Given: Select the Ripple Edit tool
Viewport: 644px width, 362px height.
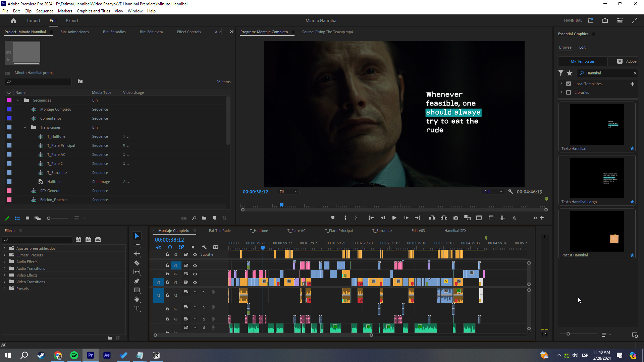Looking at the screenshot, I should 137,254.
